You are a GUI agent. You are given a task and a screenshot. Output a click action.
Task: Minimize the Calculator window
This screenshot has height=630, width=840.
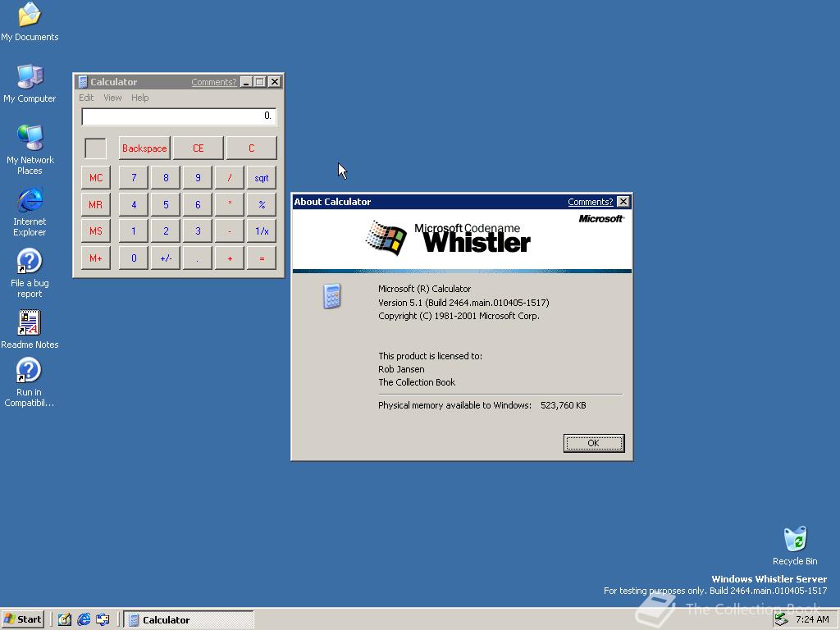click(x=246, y=82)
